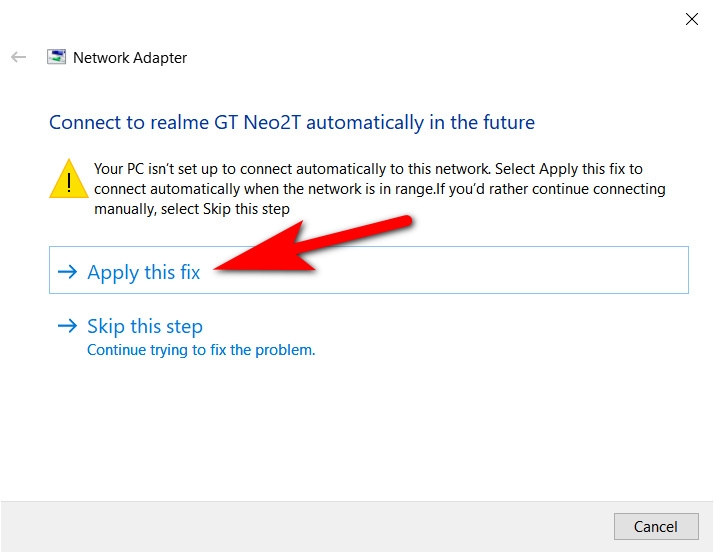Click the blue 'Connect to realme GT Neo2T' heading
The width and height of the screenshot is (714, 553).
[292, 123]
